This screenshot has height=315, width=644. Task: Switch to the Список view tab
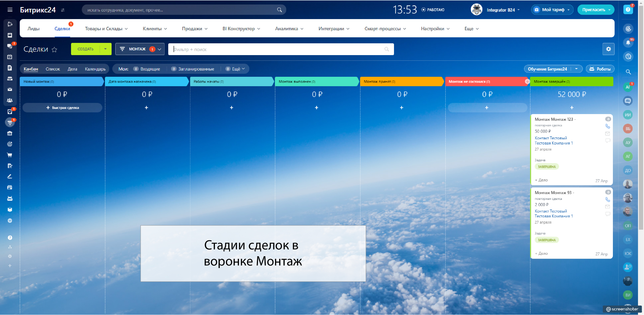tap(53, 69)
